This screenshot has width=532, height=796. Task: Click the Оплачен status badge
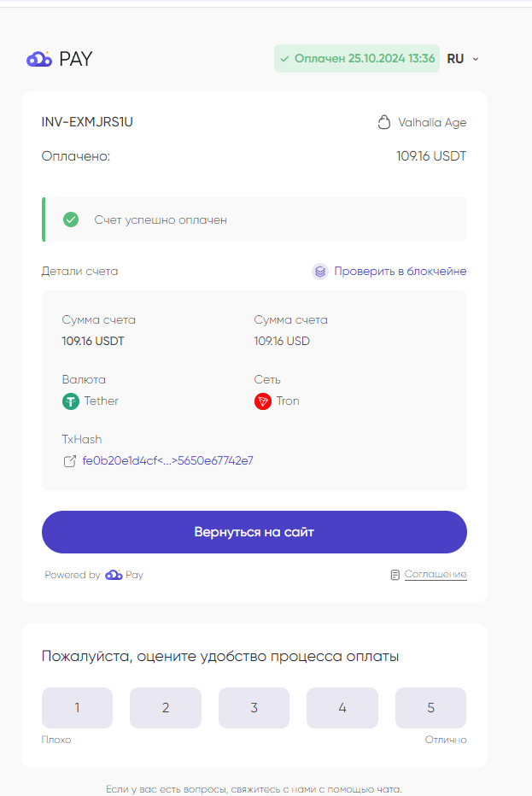click(x=357, y=59)
